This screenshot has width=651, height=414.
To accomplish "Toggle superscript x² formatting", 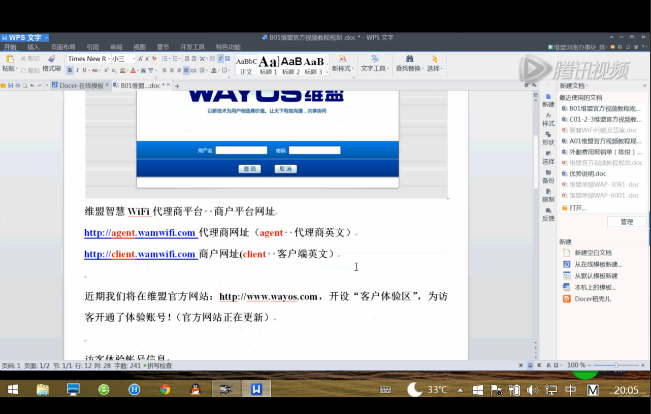I will coord(106,70).
